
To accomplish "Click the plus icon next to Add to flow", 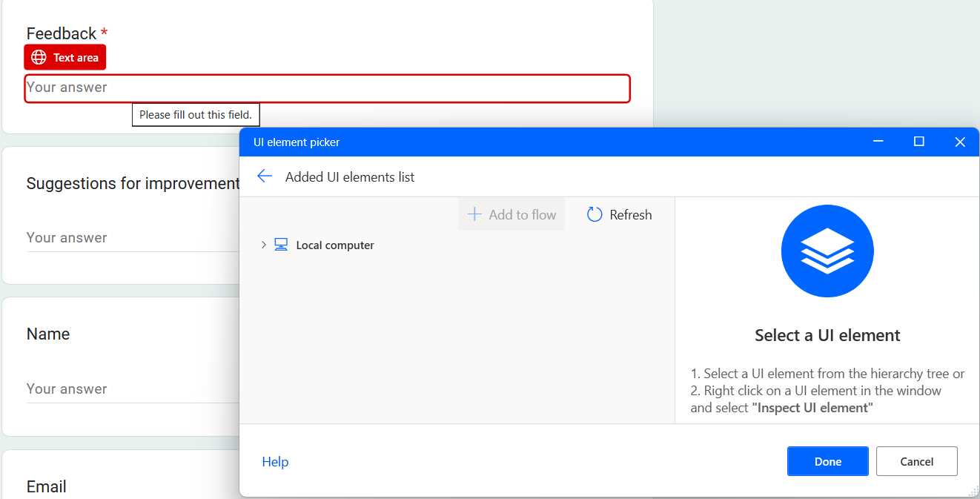I will pos(474,214).
